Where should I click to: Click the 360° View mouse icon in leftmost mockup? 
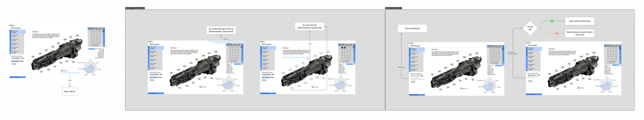coord(62,71)
